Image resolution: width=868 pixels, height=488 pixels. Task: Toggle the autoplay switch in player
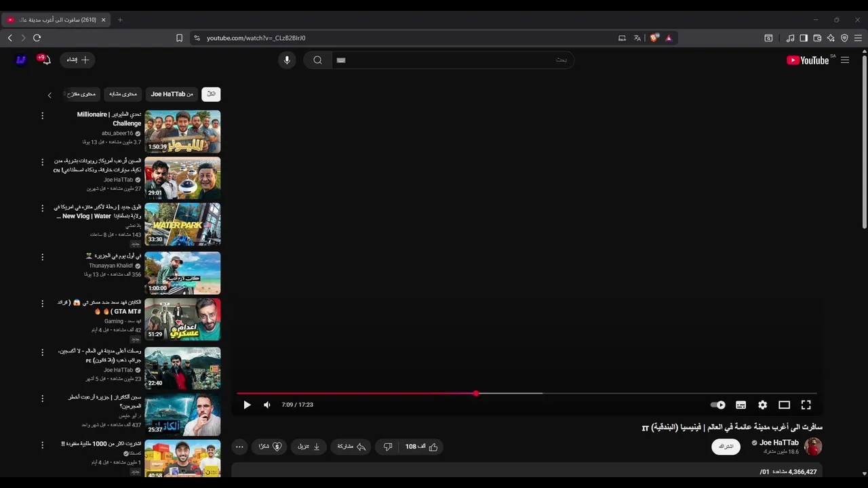(x=717, y=405)
